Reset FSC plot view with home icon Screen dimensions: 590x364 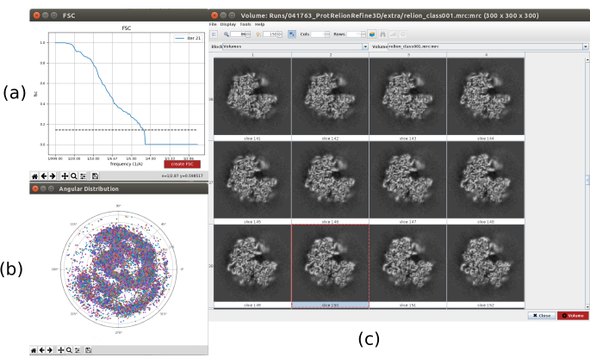coord(34,176)
